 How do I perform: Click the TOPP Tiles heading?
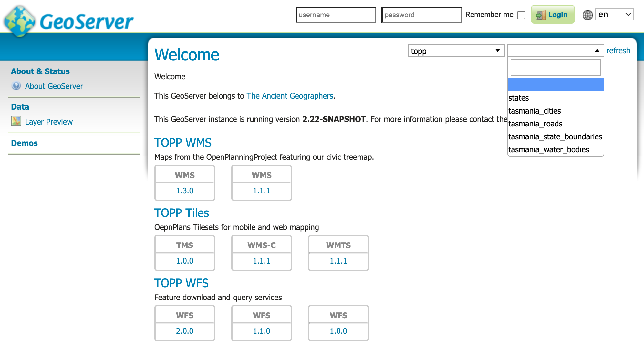click(x=182, y=213)
